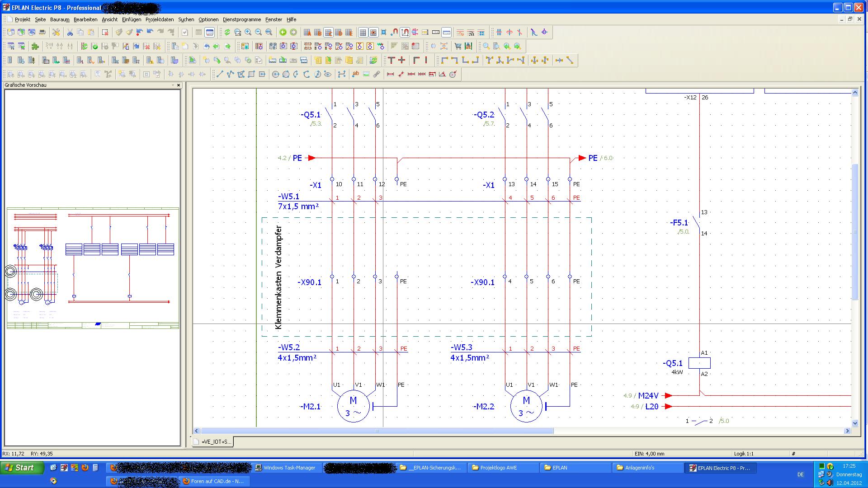Click the scroll right arrow of schematic
This screenshot has height=488, width=868.
click(848, 431)
